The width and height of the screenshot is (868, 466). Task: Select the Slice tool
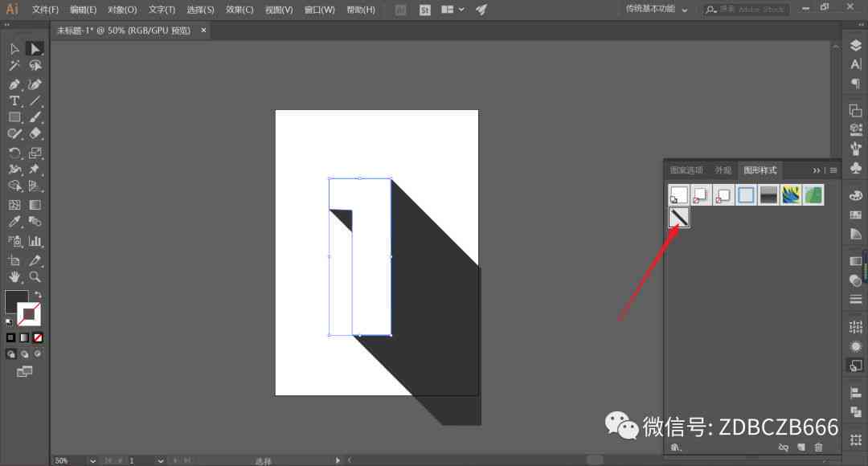(35, 260)
